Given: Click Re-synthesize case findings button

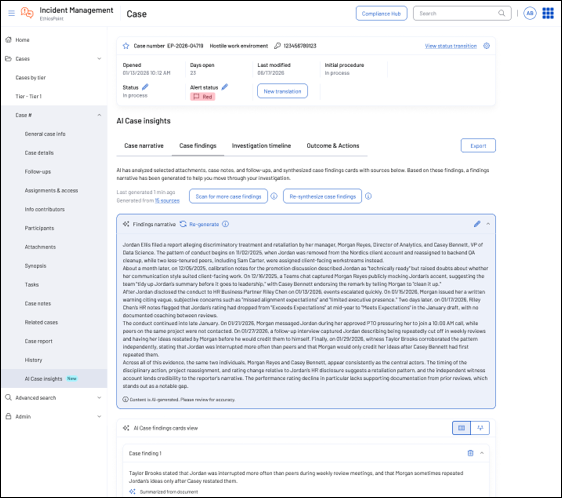Looking at the screenshot, I should 323,196.
